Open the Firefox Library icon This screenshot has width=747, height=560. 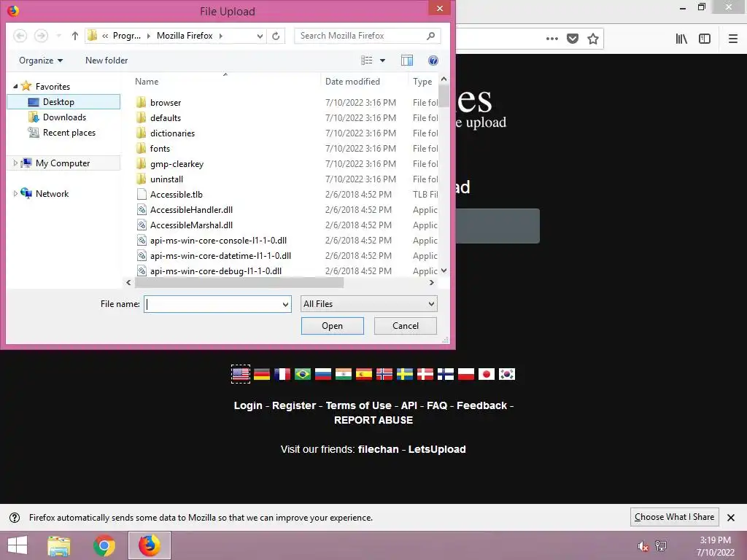click(682, 39)
